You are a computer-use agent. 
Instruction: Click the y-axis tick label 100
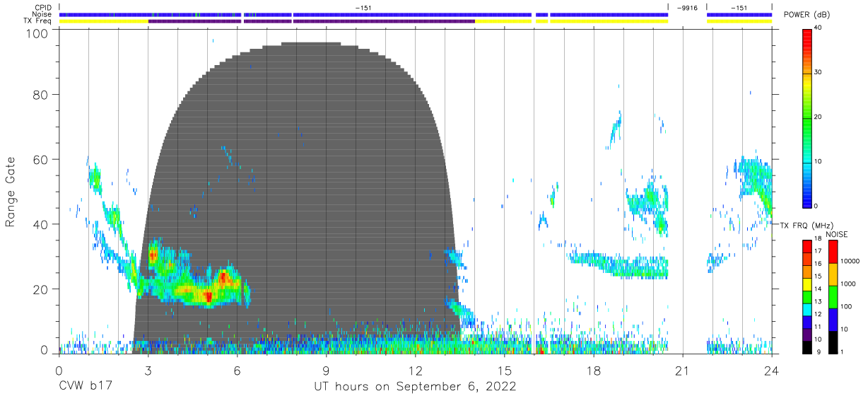tap(37, 33)
